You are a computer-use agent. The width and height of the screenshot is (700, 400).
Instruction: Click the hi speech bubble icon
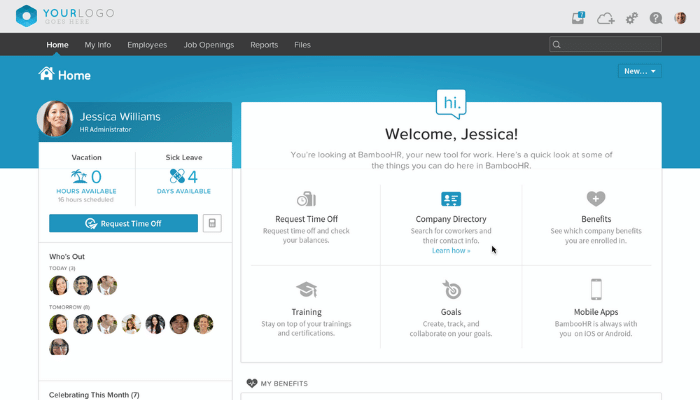point(451,104)
